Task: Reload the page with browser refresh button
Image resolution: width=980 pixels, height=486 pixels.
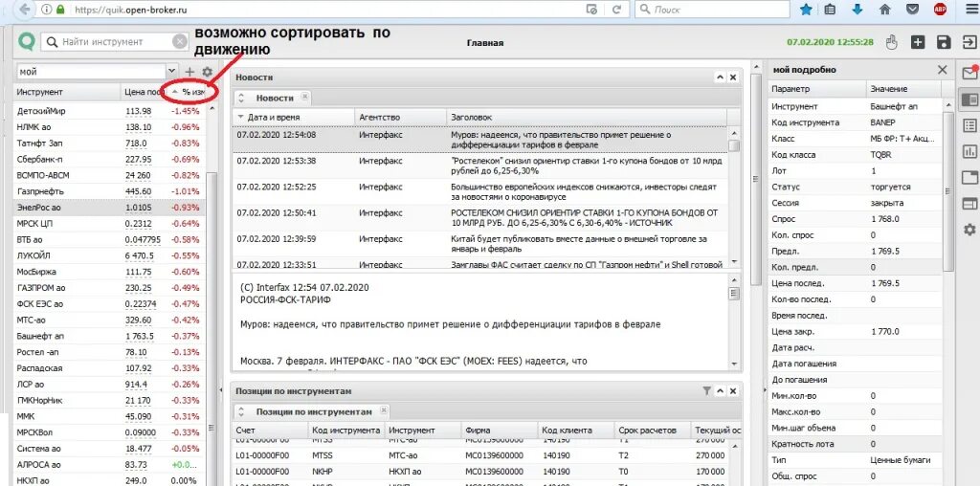Action: [617, 10]
